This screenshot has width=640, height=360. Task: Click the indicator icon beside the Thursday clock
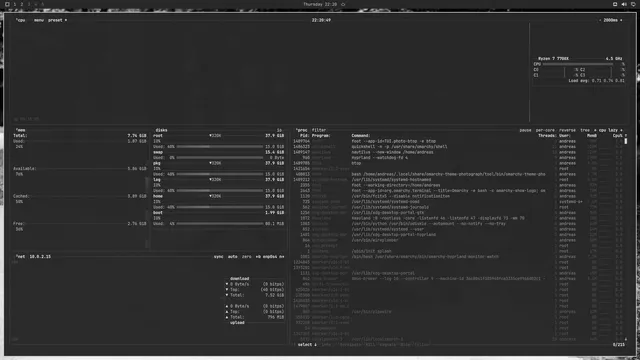[343, 4]
